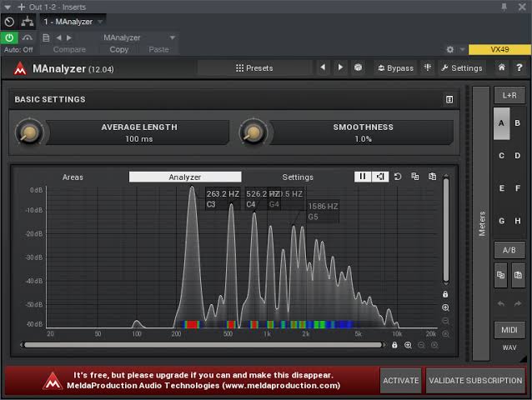Pause the analyzer display

363,177
